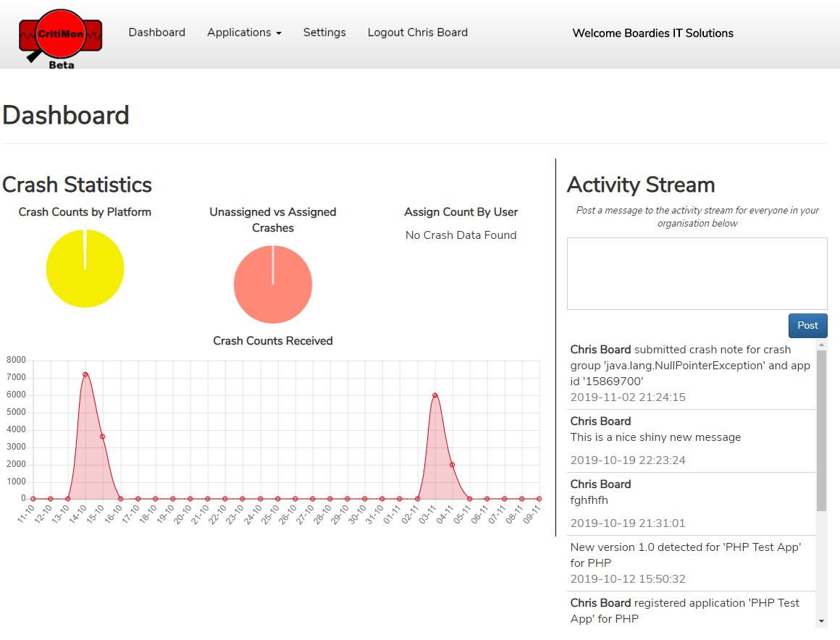Click the Crash Counts Received chart title
The height and width of the screenshot is (640, 840).
tap(273, 340)
